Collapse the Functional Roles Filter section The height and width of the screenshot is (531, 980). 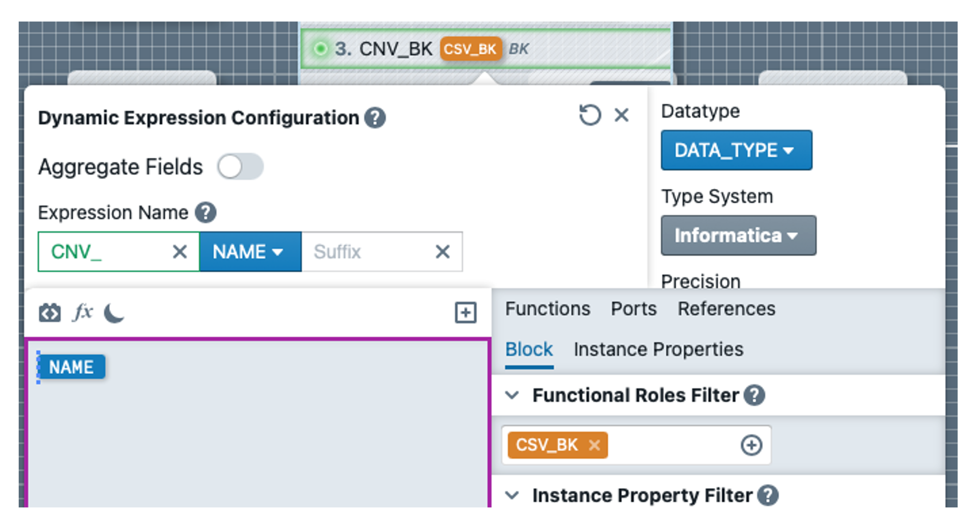pos(512,395)
